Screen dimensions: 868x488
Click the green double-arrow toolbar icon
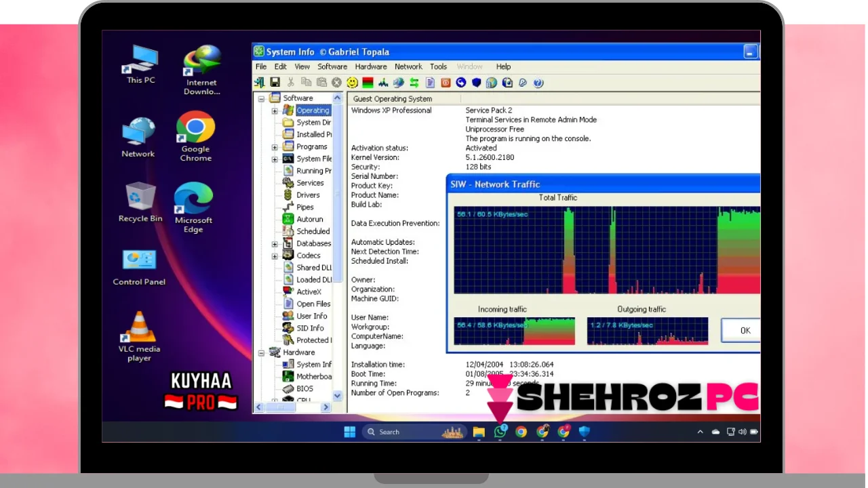[414, 83]
